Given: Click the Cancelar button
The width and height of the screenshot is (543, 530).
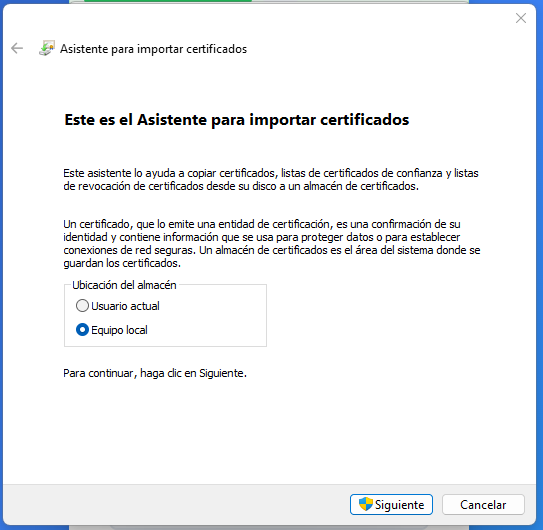Looking at the screenshot, I should click(483, 504).
